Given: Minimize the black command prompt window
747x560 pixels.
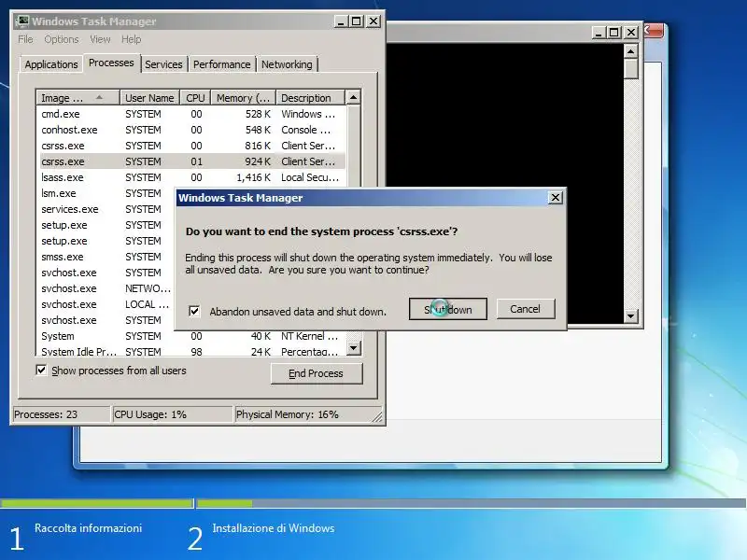Looking at the screenshot, I should point(599,33).
